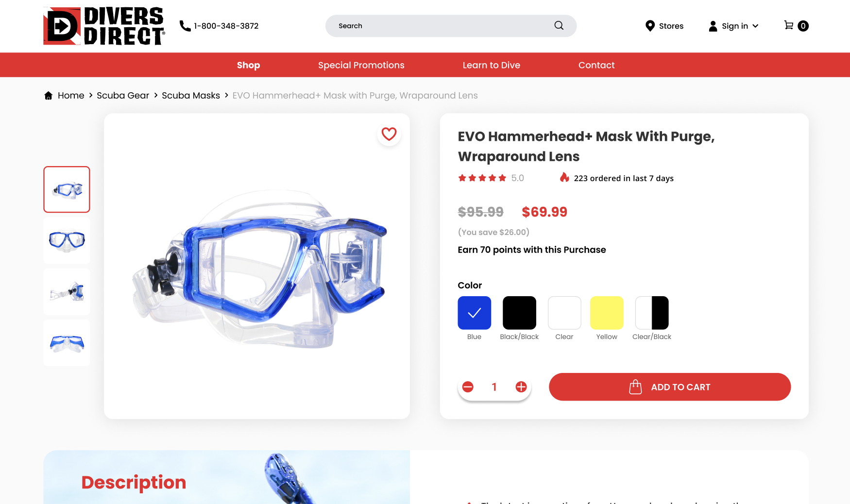Open the shopping cart icon

point(789,25)
